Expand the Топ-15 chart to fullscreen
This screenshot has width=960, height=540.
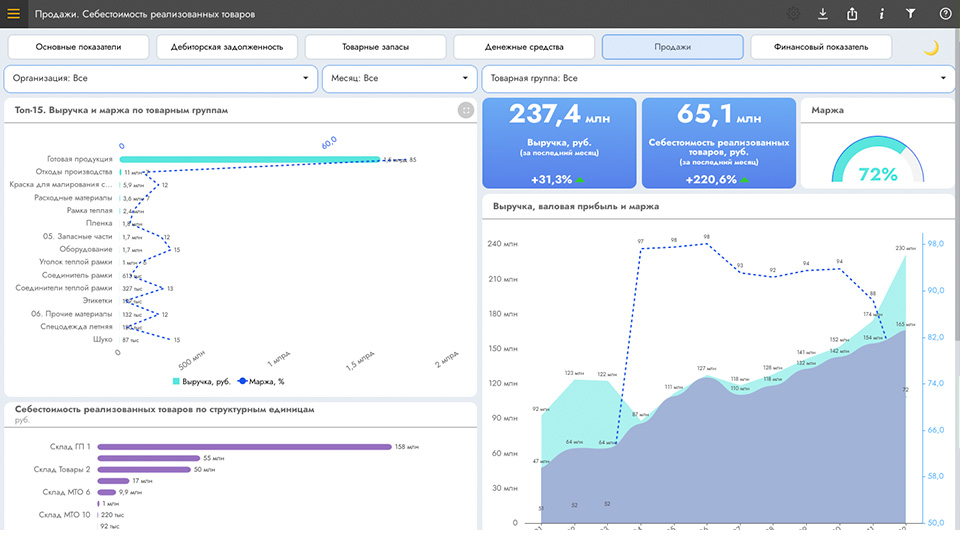point(466,110)
